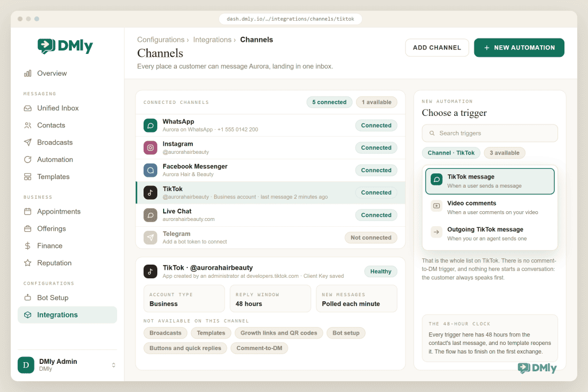Click the Buttons and quick replies chip

(x=185, y=348)
